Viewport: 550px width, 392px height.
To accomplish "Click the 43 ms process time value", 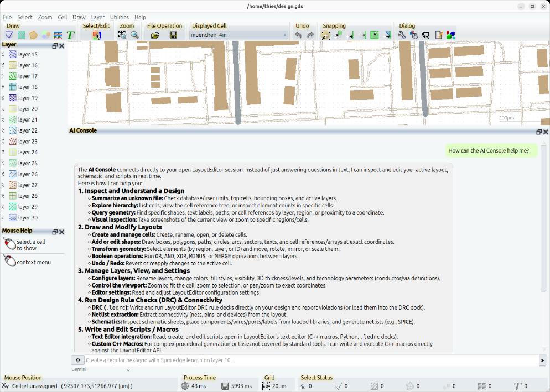I will click(199, 386).
